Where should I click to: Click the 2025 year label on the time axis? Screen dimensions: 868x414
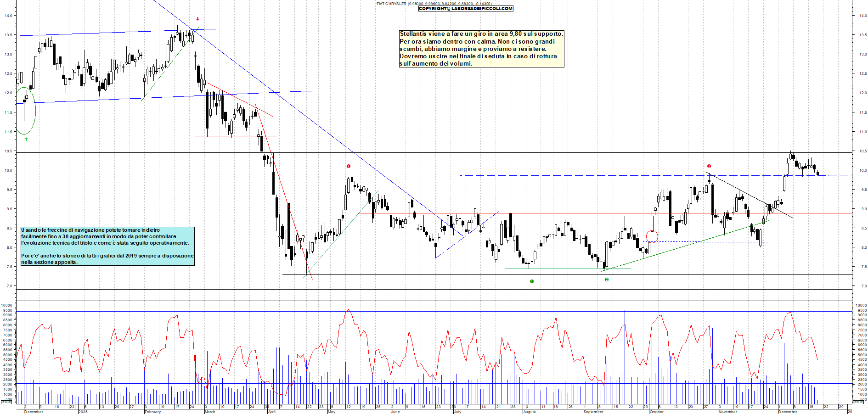[x=83, y=412]
